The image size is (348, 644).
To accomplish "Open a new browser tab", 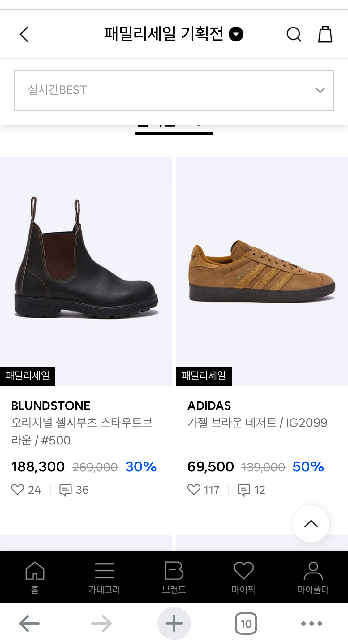I will (x=174, y=623).
